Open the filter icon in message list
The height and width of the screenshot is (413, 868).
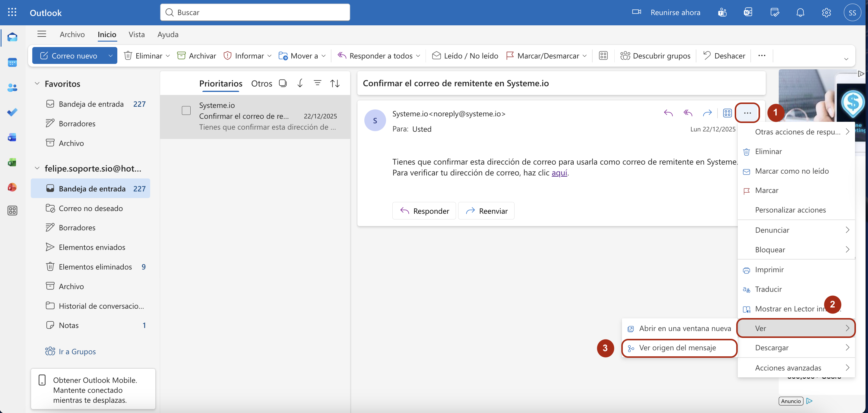pos(317,83)
